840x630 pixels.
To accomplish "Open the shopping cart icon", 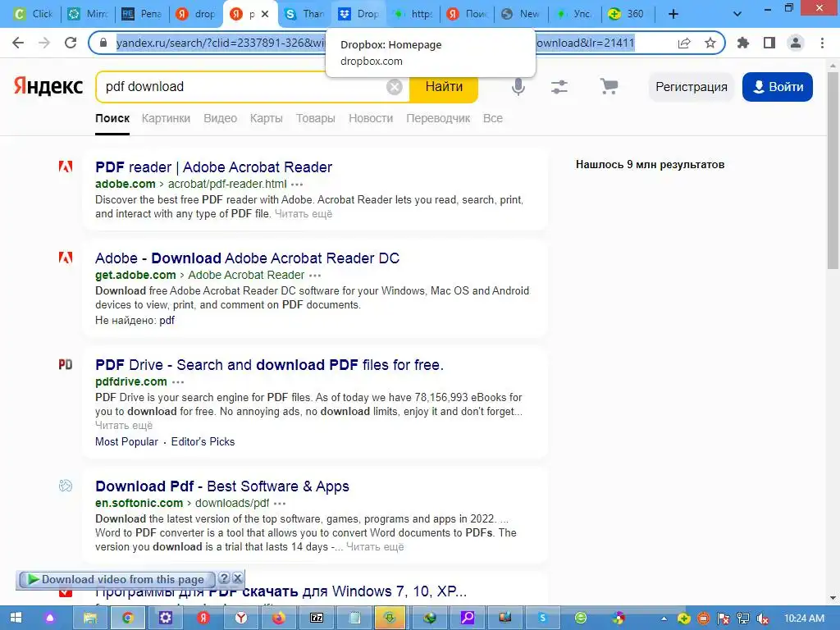I will pyautogui.click(x=609, y=86).
